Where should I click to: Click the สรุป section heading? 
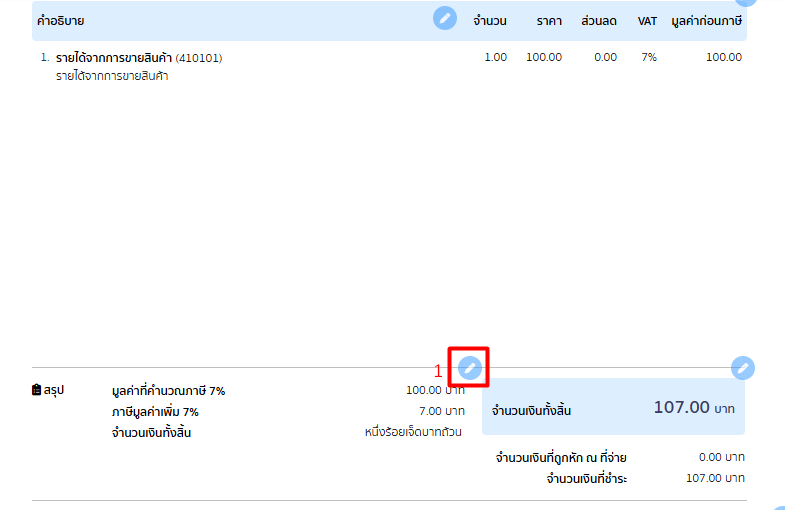tap(54, 389)
